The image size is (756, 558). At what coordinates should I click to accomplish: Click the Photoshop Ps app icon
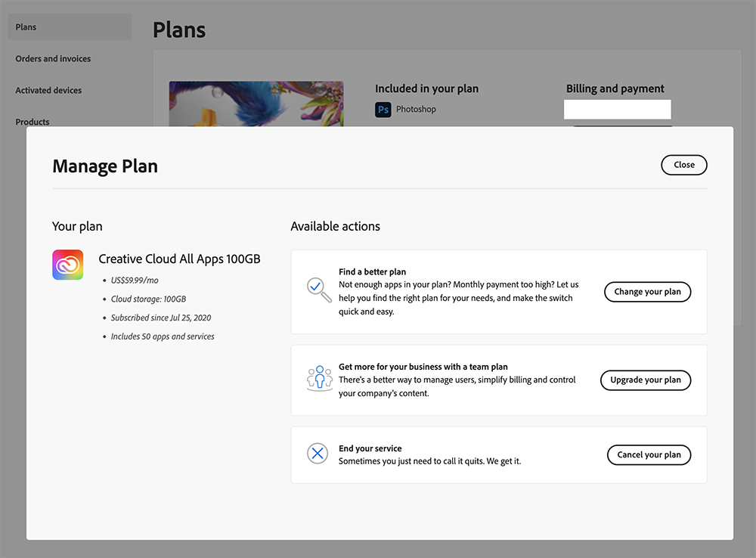coord(383,110)
